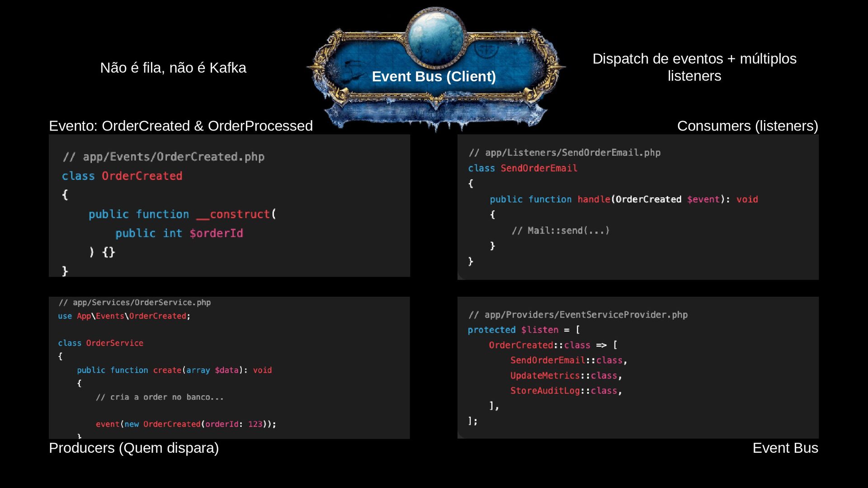Click 'UpdateMetrics::class' in the listen array

coord(566,375)
